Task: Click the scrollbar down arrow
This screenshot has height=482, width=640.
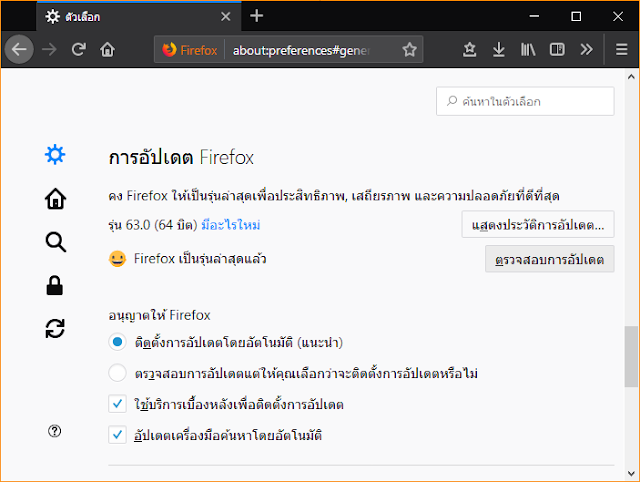Action: [631, 473]
